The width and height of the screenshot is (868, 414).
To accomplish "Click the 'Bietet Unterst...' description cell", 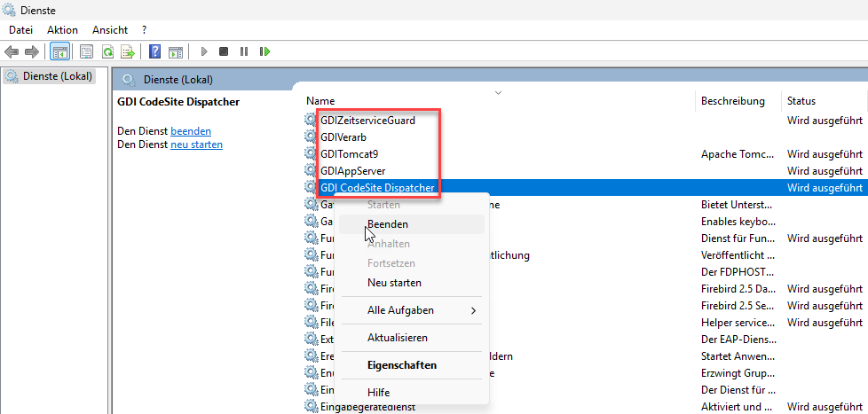I will tap(737, 205).
